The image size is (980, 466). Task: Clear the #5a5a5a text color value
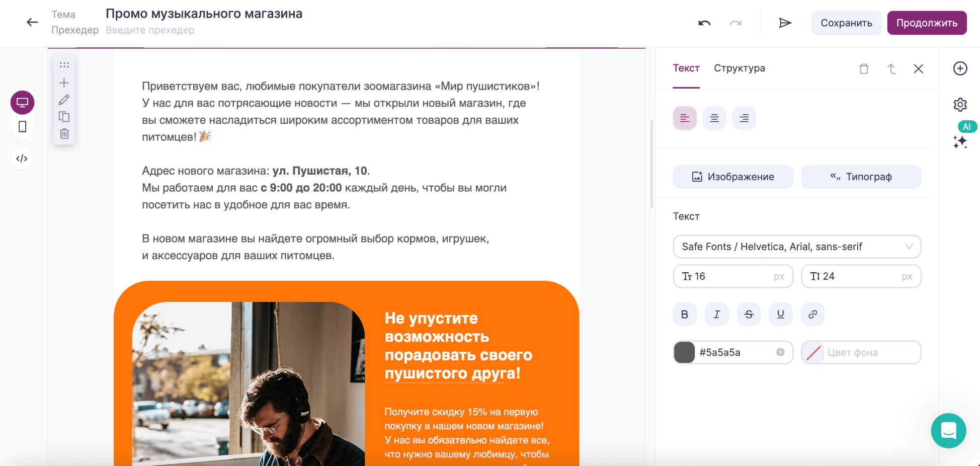pyautogui.click(x=780, y=352)
